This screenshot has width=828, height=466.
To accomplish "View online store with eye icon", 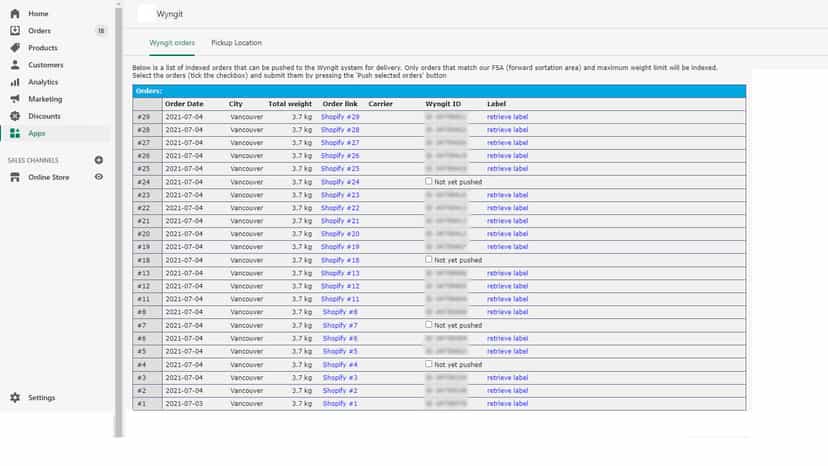I will 99,177.
